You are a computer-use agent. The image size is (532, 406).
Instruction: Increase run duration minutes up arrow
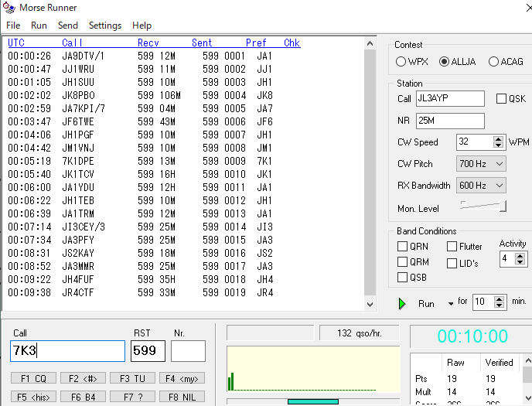(x=499, y=299)
